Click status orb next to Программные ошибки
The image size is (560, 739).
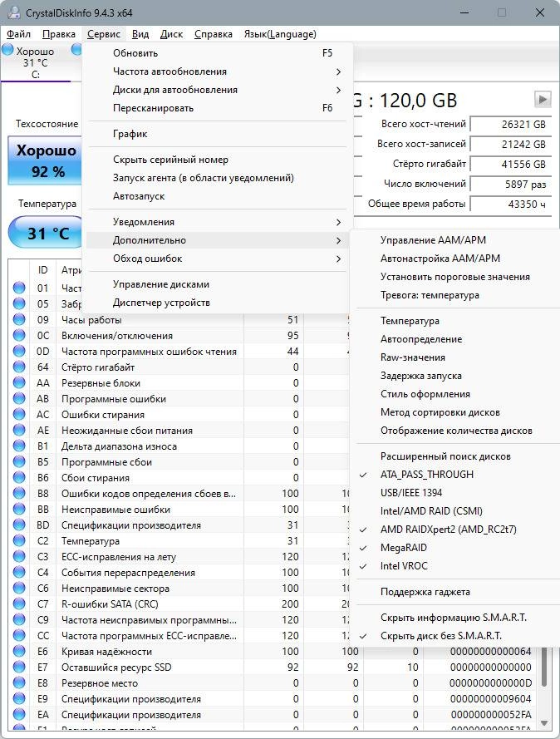coord(19,399)
